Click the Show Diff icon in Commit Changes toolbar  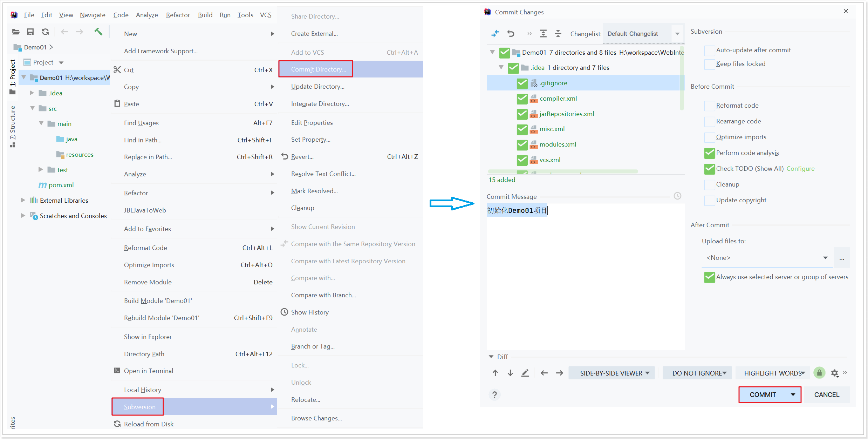pos(495,34)
